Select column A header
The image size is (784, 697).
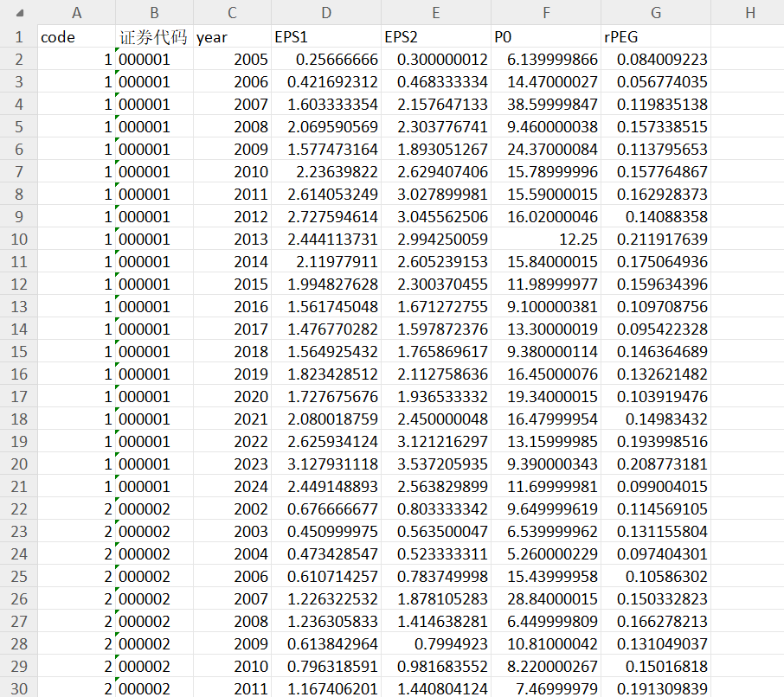click(76, 12)
